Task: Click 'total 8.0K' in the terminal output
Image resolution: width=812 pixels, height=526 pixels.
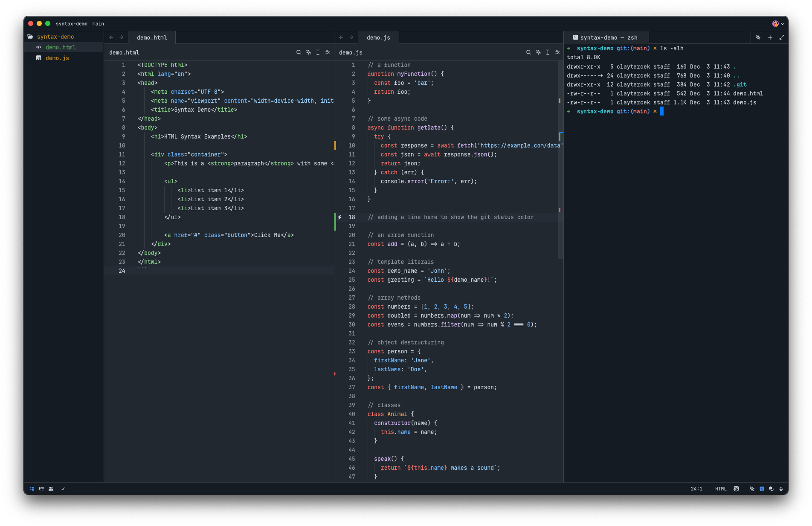Action: pos(583,57)
